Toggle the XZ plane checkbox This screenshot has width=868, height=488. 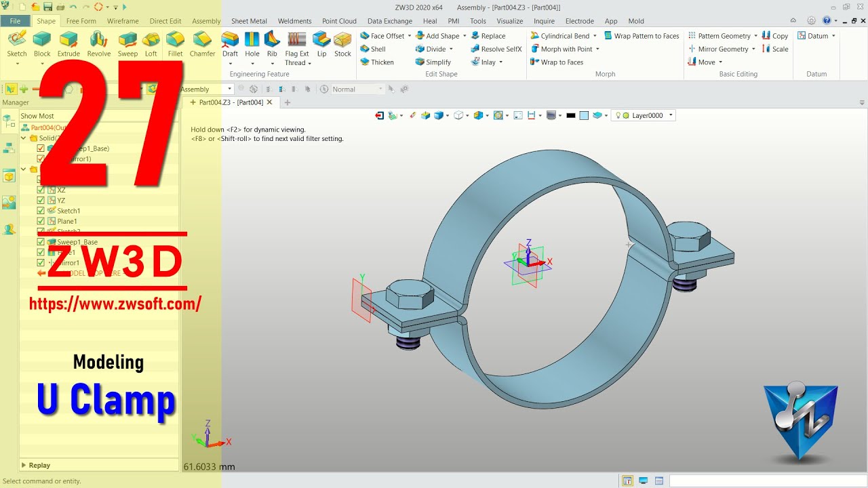[x=41, y=190]
